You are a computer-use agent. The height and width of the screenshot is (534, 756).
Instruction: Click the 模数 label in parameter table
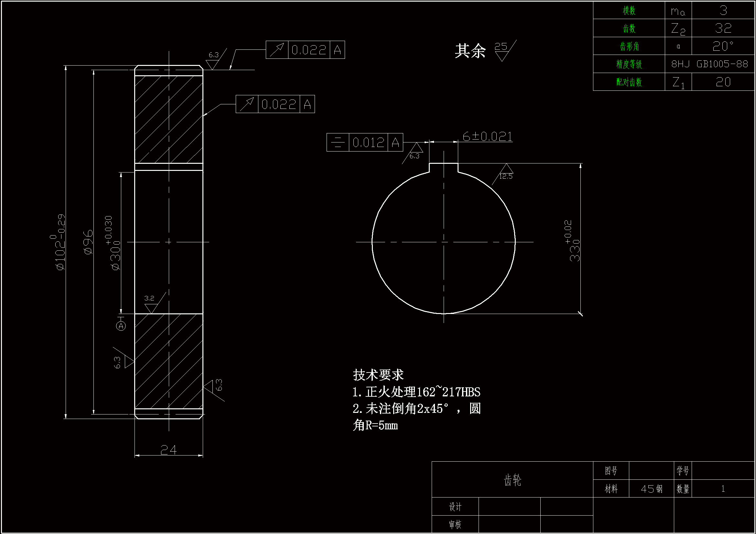click(x=629, y=11)
